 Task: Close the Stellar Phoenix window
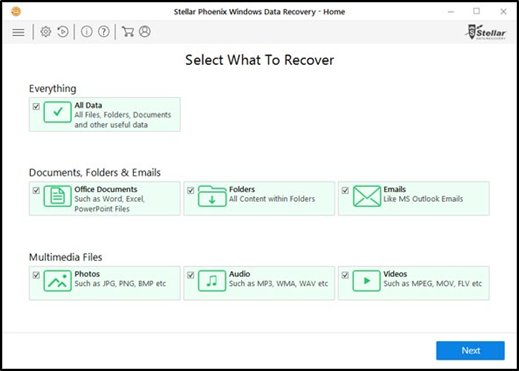(x=503, y=12)
